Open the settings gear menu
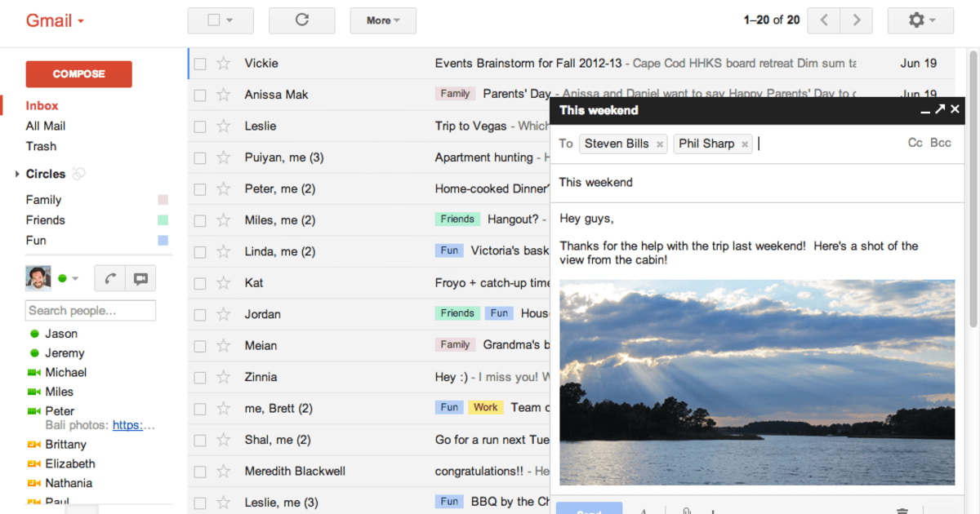This screenshot has width=980, height=514. [x=920, y=20]
